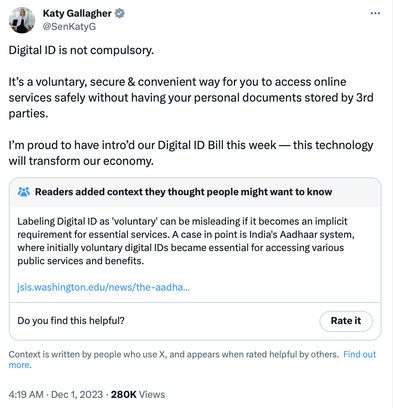Click the 'India's Aadhaar system' note line
Viewport: 393px width, 408px height.
pos(186,234)
